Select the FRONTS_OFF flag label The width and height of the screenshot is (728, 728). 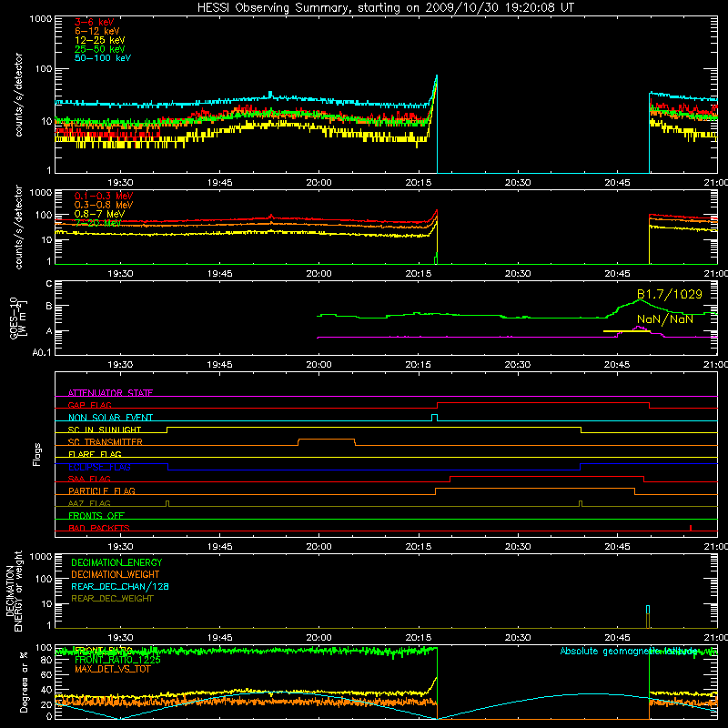tap(96, 515)
